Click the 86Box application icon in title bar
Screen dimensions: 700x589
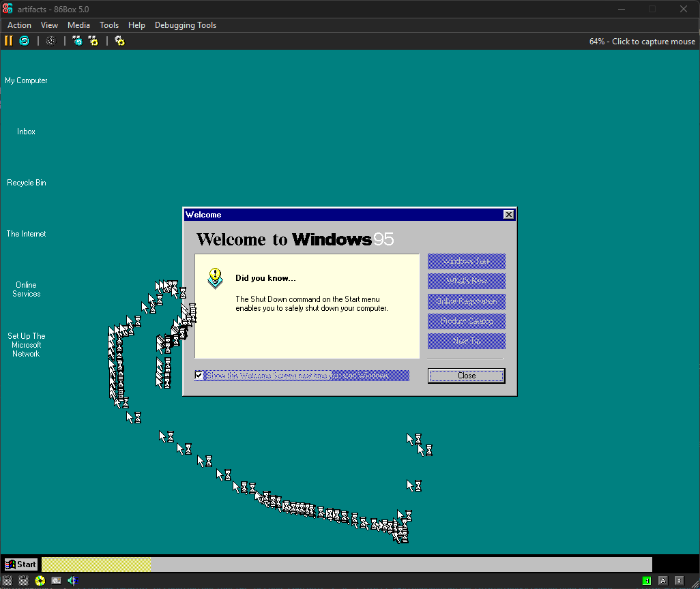(x=8, y=8)
